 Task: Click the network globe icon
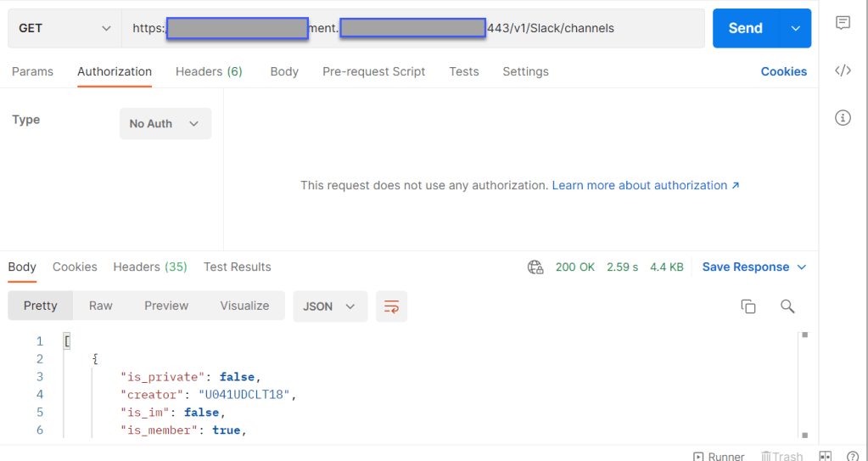(535, 267)
